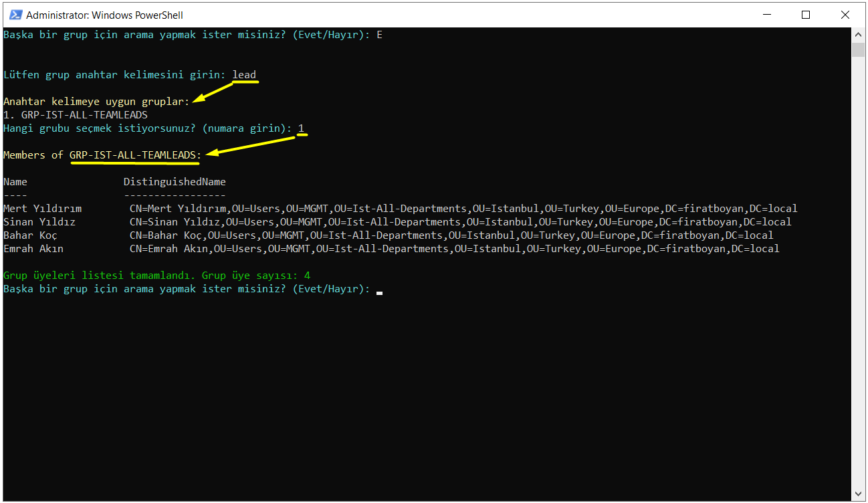
Task: Click the typed keyword 'lead'
Action: [244, 75]
